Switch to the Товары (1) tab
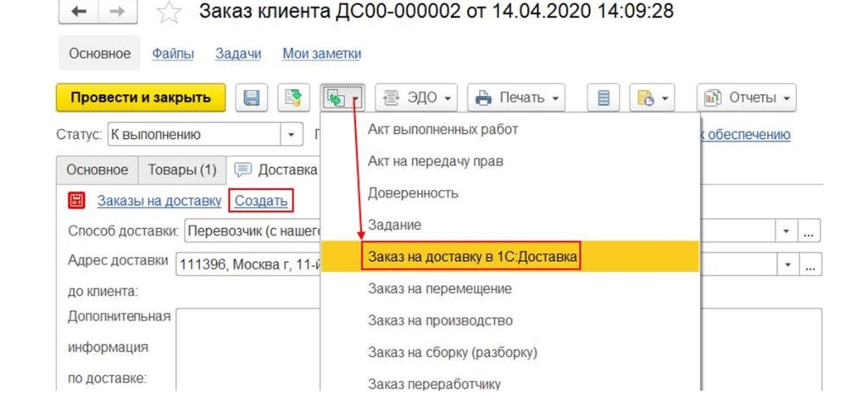This screenshot has height=400, width=868. (182, 169)
